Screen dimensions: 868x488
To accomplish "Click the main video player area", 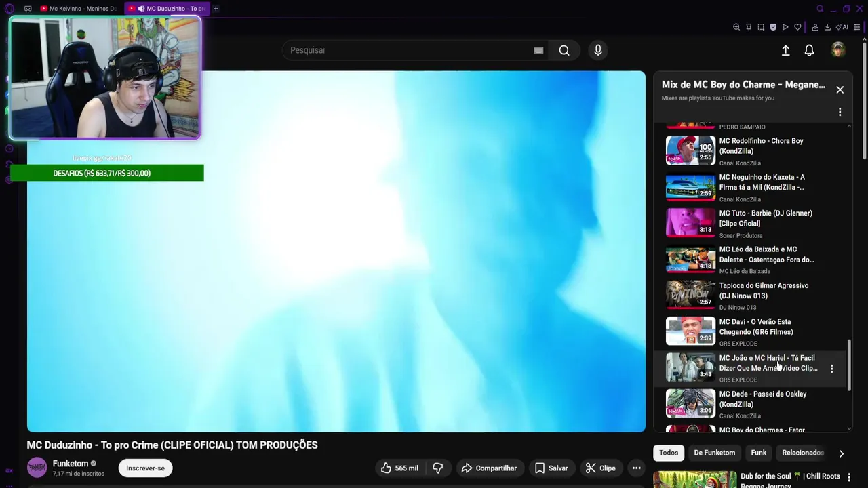I will 336,251.
